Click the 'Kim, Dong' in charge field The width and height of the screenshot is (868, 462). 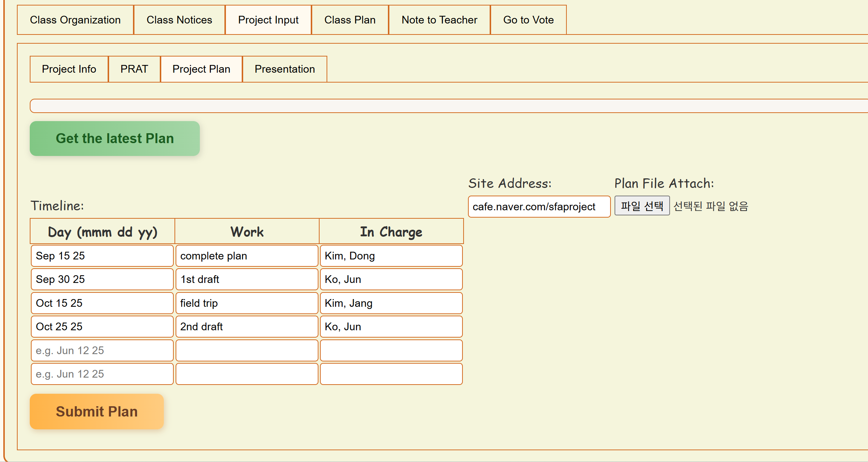click(x=391, y=256)
